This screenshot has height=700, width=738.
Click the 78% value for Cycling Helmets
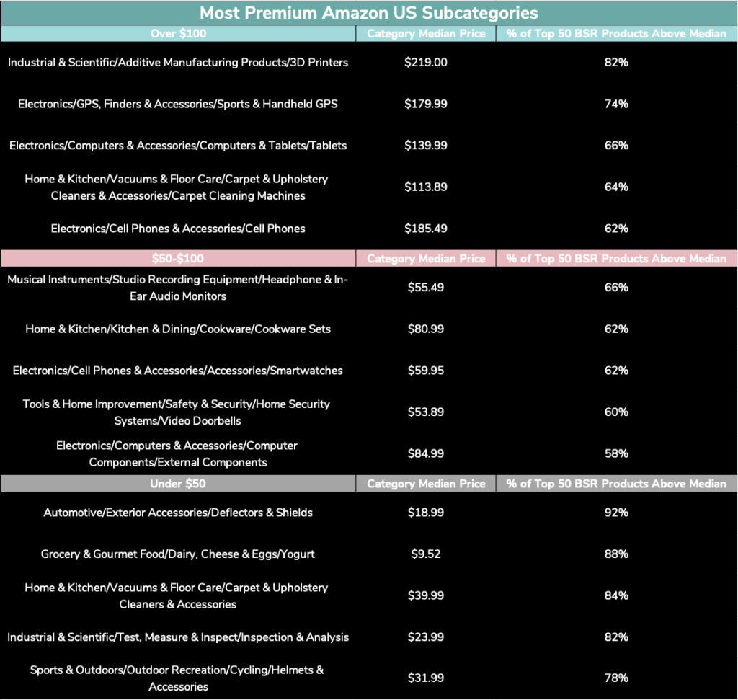(x=616, y=678)
